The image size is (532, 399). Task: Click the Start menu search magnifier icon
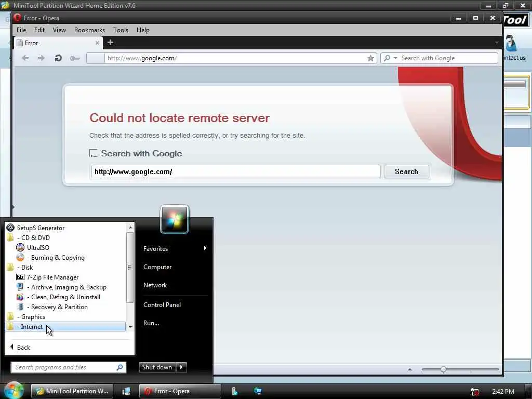119,367
